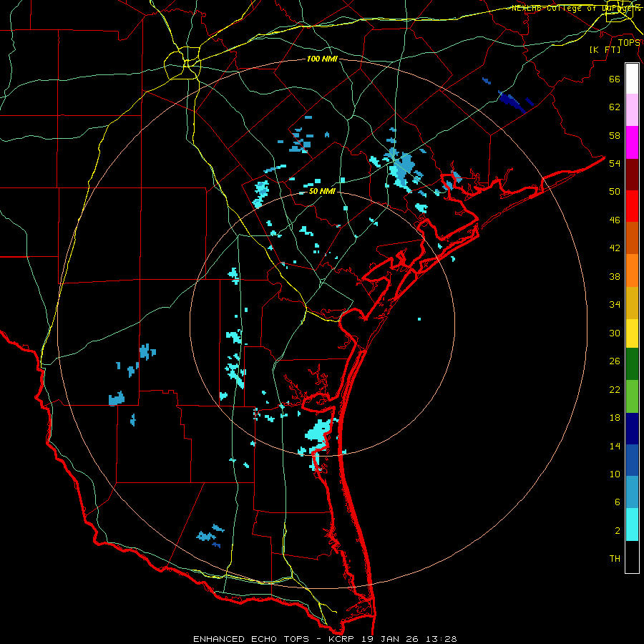The width and height of the screenshot is (644, 644).
Task: Click the medium blue legend swatch
Action: [x=632, y=460]
